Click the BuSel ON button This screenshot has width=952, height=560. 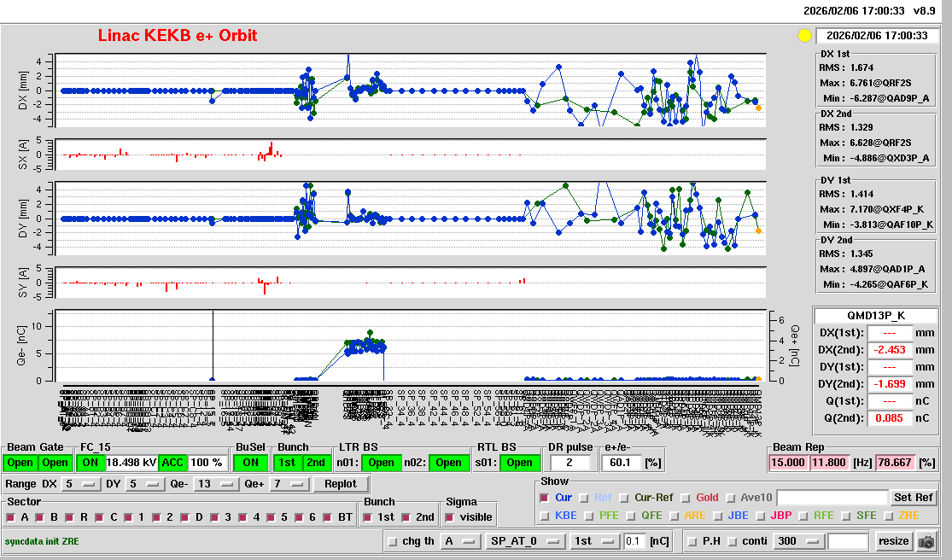click(249, 463)
